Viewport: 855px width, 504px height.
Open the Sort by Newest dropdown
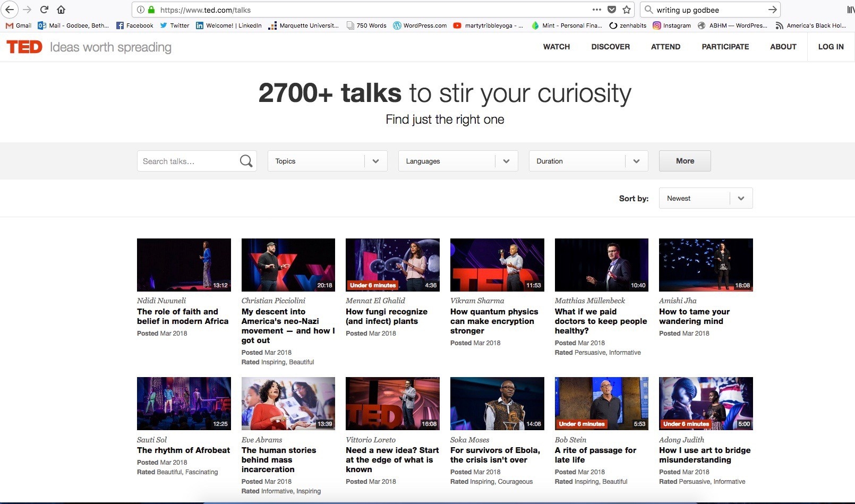point(706,198)
